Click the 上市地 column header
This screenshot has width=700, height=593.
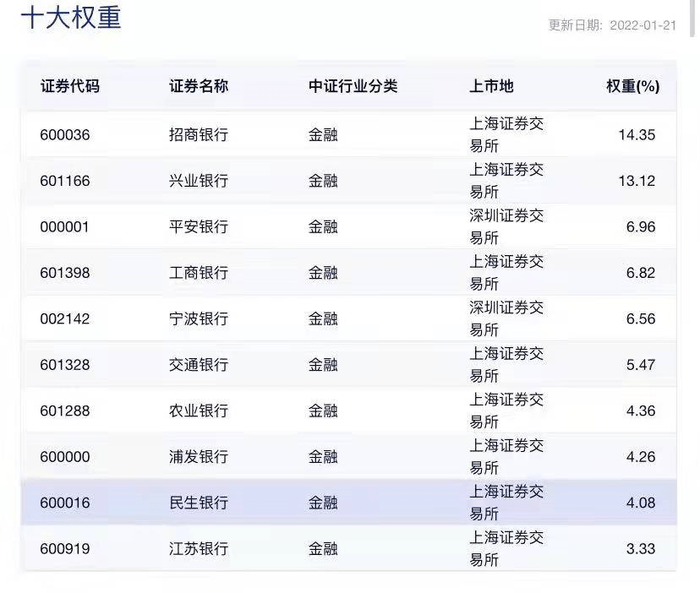[491, 86]
